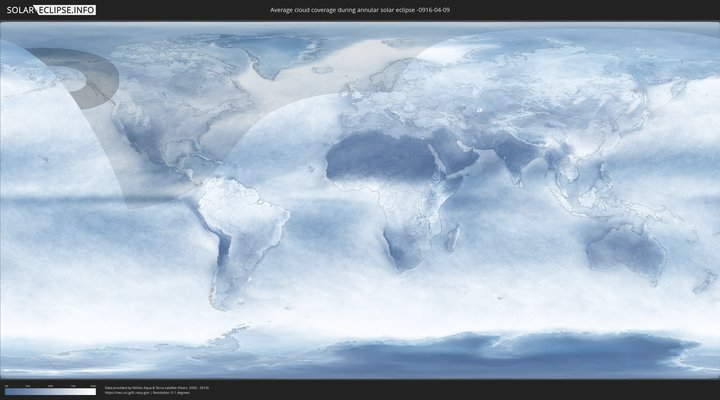The image size is (720, 400).
Task: Click the average cloud coverage title text
Action: click(359, 10)
